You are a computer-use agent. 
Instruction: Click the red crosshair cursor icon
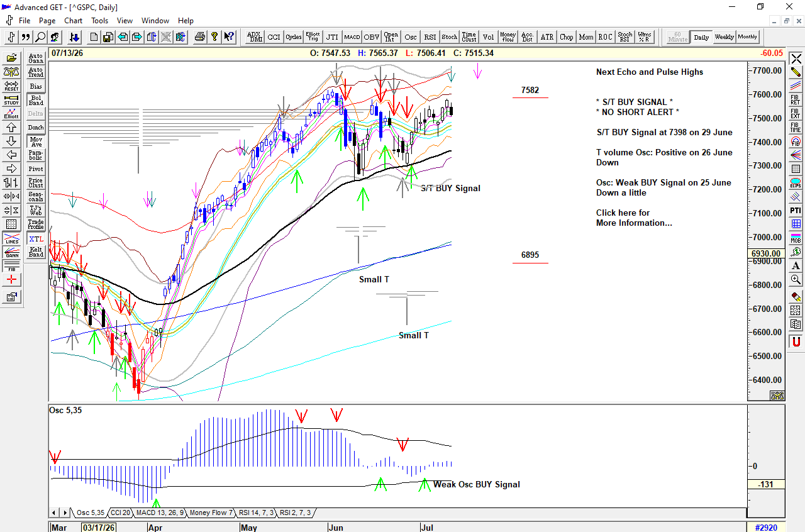click(11, 280)
